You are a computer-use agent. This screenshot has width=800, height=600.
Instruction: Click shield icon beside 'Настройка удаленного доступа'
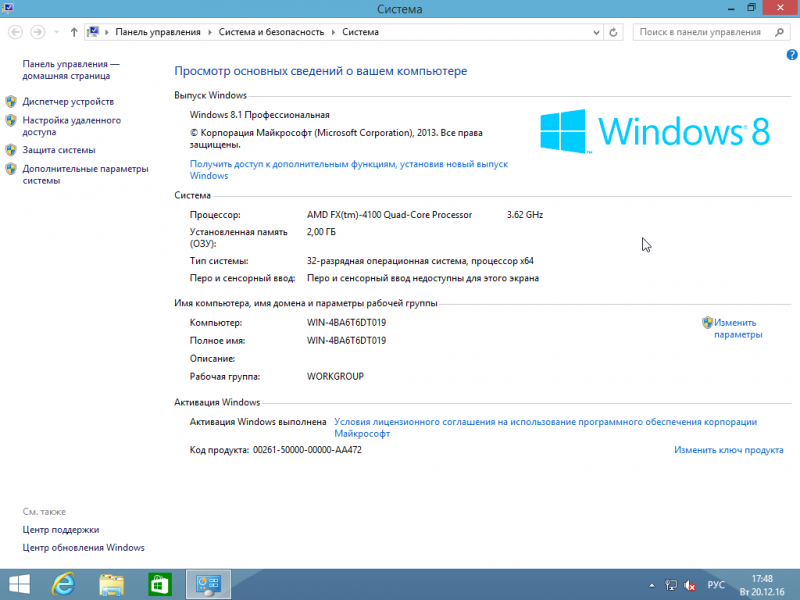tap(11, 121)
